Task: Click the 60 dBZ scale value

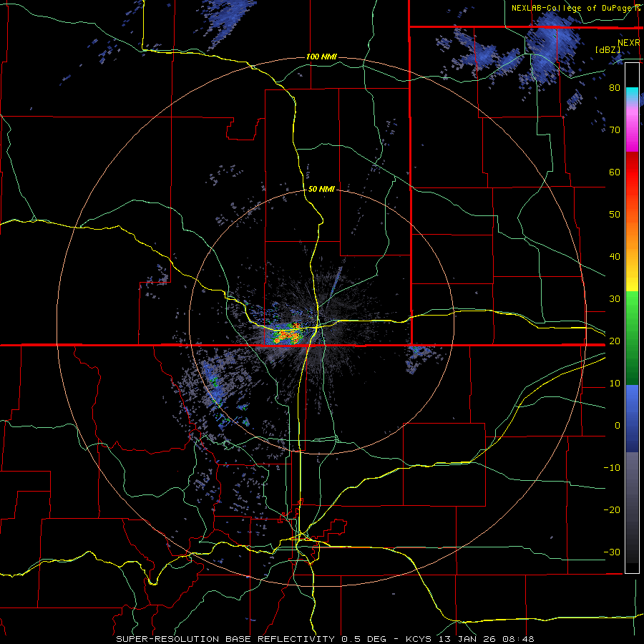Action: 615,172
